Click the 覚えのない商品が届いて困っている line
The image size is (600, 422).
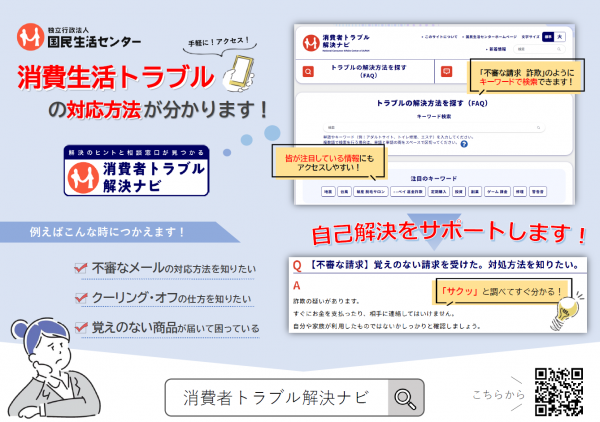(x=176, y=328)
